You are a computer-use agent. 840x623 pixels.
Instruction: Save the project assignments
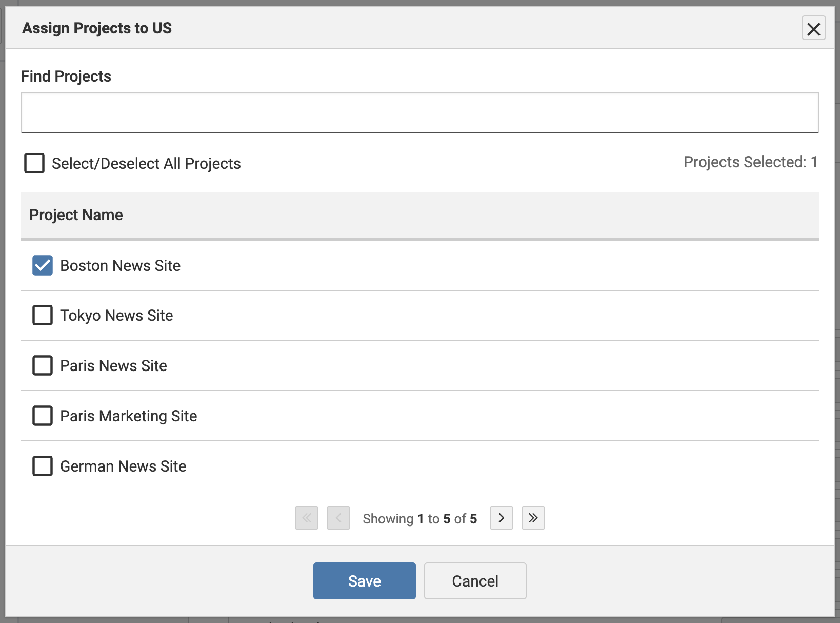click(365, 581)
